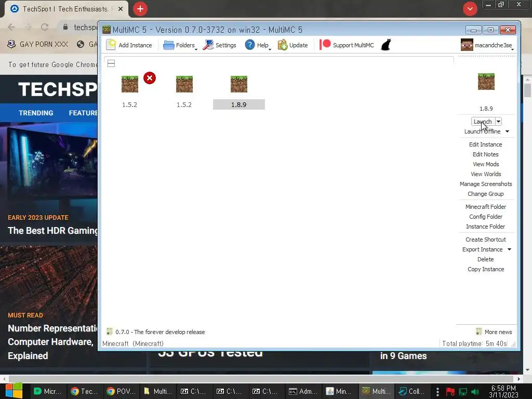The height and width of the screenshot is (399, 532).
Task: Open the 0.7.0 forever develop release news
Action: 156,332
